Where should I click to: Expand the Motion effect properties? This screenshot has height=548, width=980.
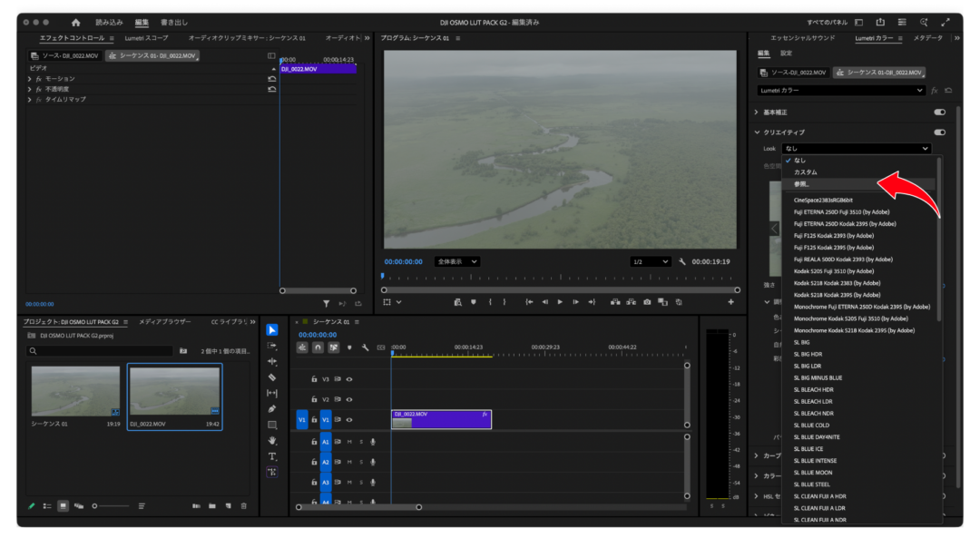tap(29, 79)
